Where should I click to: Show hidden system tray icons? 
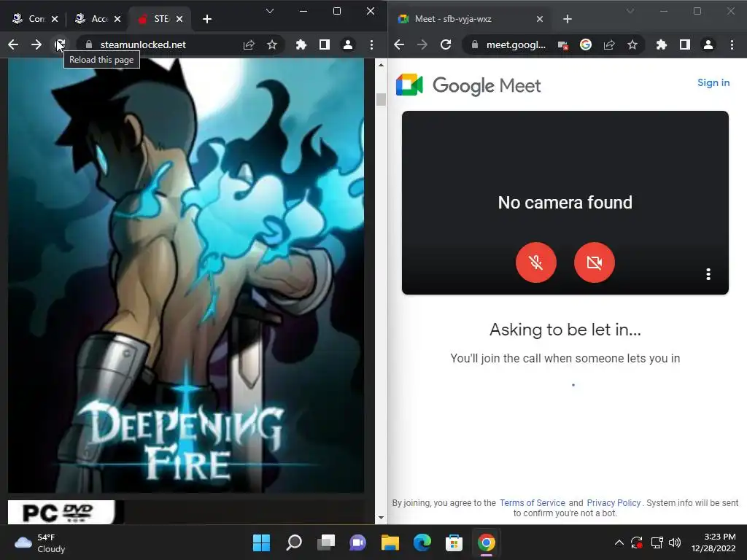[619, 542]
